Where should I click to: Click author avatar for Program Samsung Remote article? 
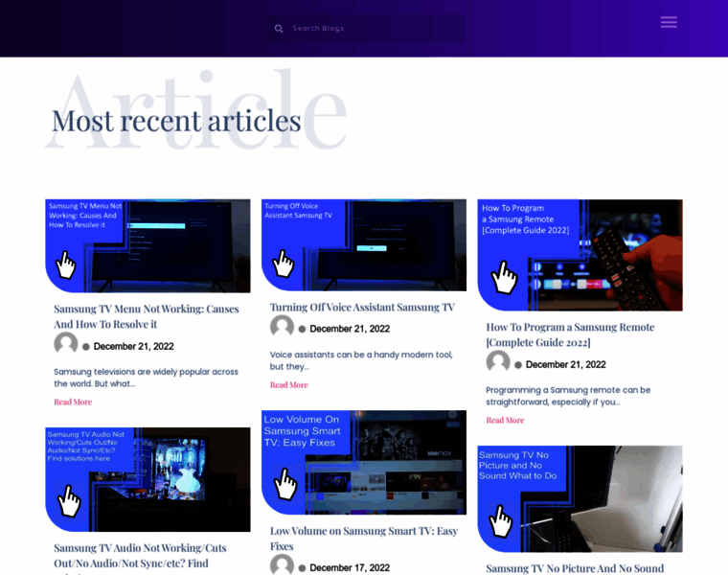pyautogui.click(x=498, y=362)
